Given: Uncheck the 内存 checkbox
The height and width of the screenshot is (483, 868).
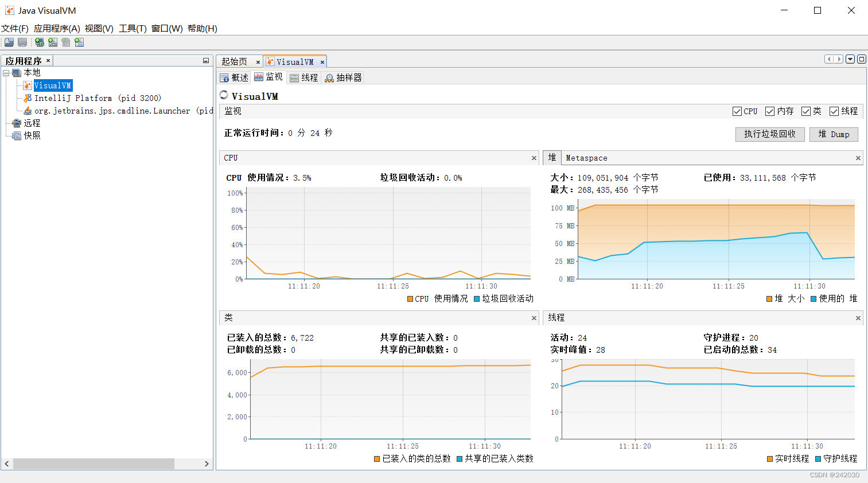Looking at the screenshot, I should 770,111.
